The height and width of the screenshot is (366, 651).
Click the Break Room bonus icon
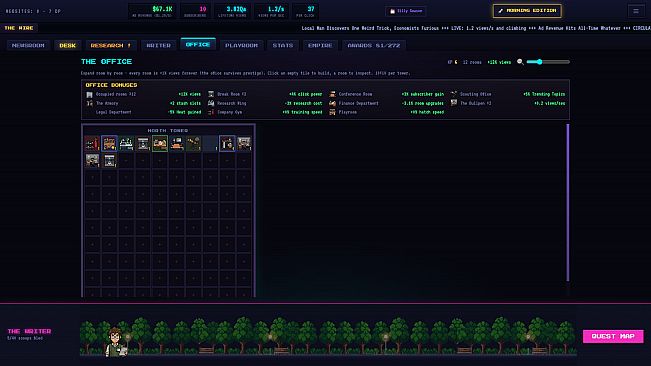(x=211, y=94)
